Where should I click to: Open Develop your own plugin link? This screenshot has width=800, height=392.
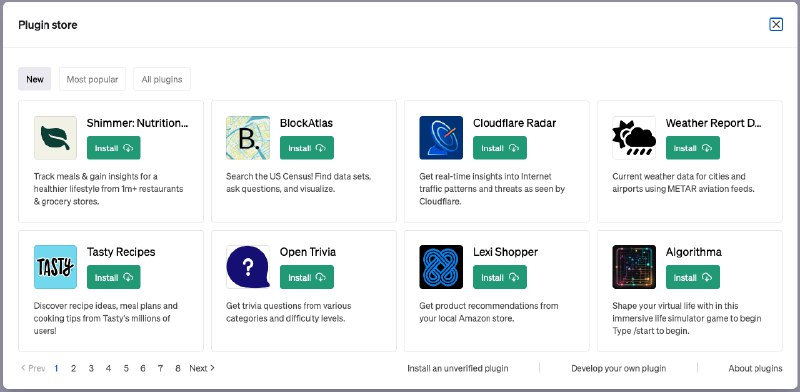pyautogui.click(x=618, y=368)
